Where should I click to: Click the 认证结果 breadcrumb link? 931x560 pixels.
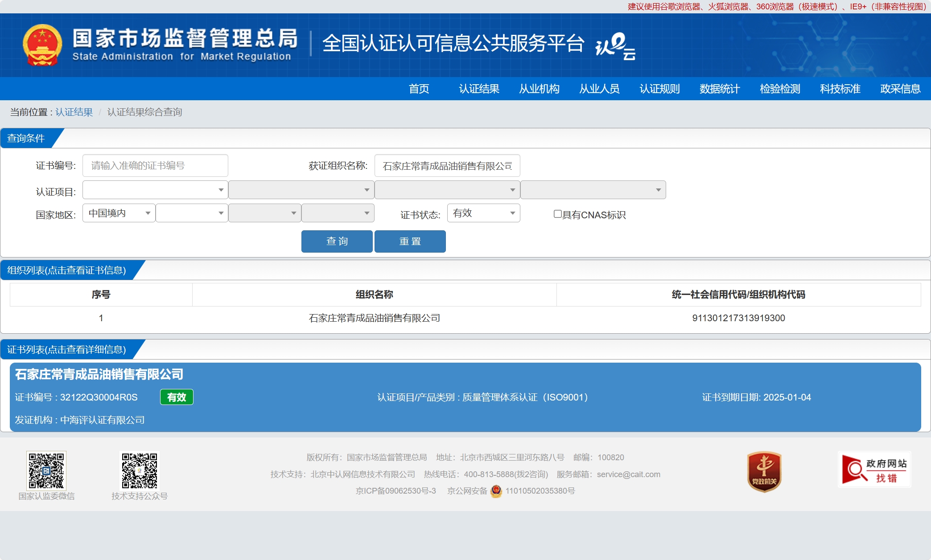coord(74,112)
